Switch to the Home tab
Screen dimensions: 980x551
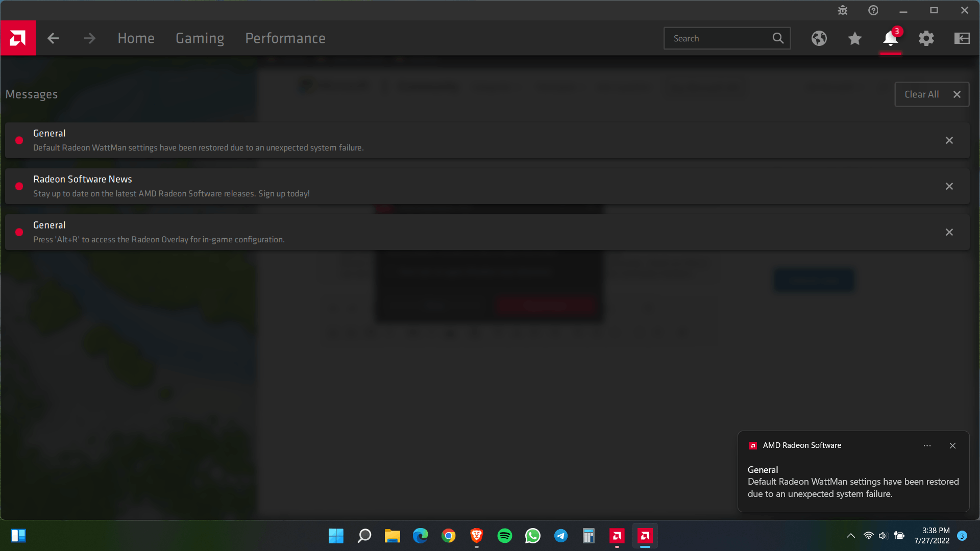click(x=136, y=38)
